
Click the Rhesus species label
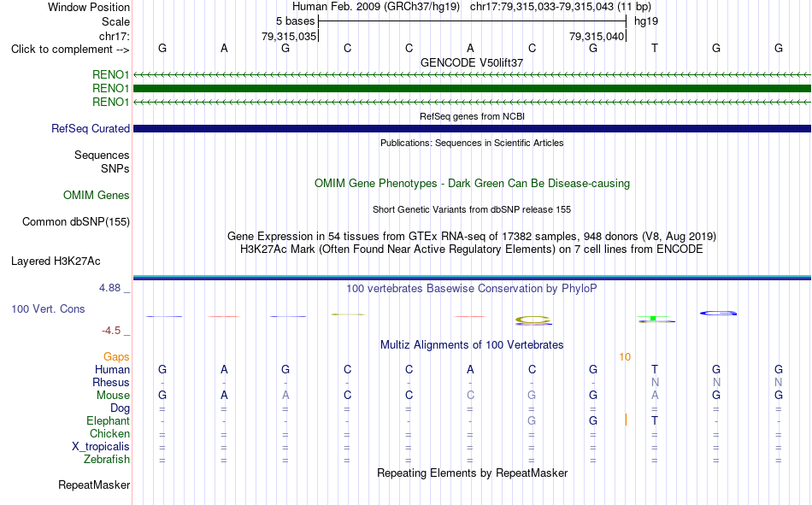pyautogui.click(x=111, y=382)
